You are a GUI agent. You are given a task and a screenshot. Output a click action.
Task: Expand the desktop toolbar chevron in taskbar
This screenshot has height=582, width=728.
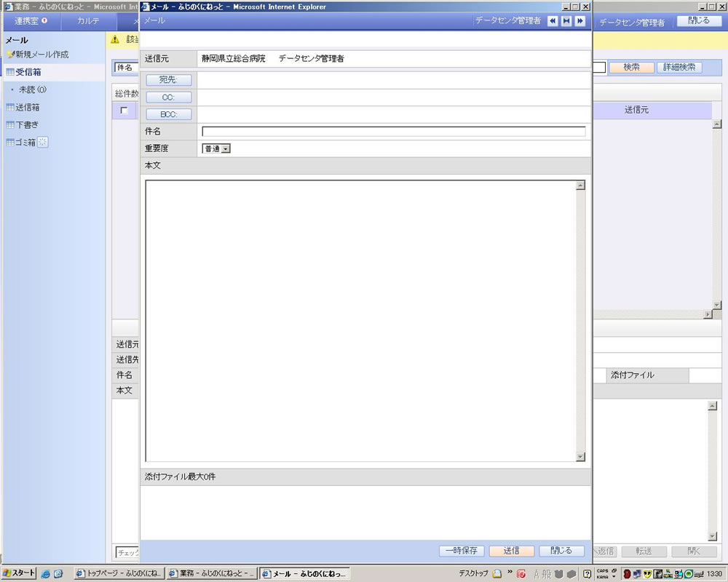[x=510, y=571]
